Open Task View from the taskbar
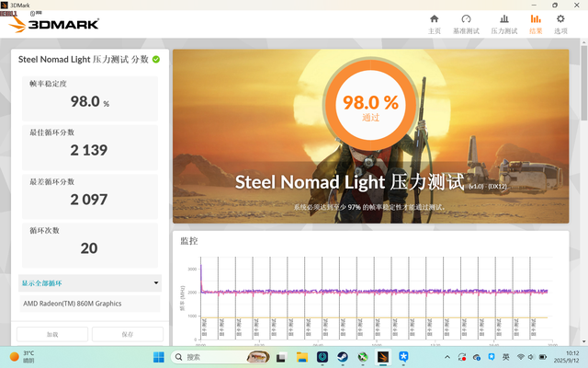The width and height of the screenshot is (588, 368). (281, 357)
